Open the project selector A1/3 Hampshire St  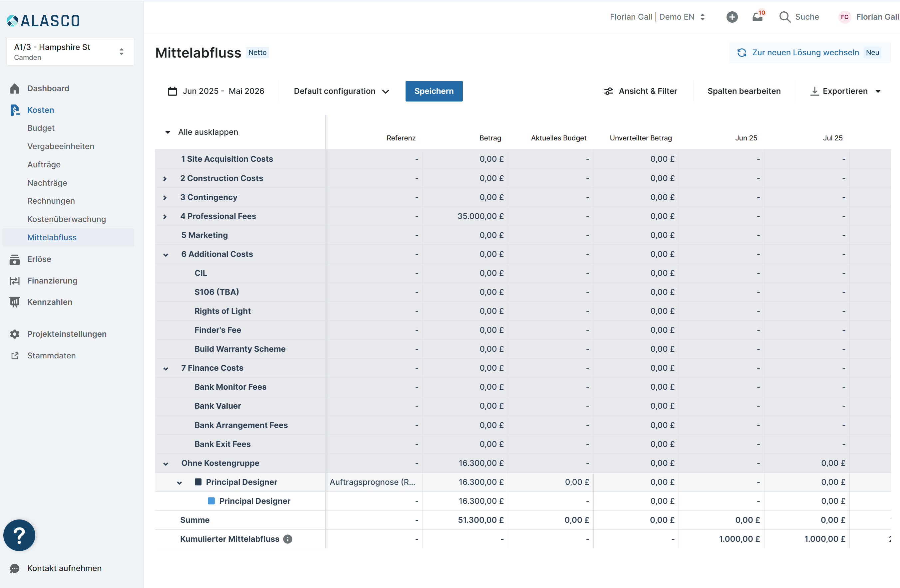point(70,52)
